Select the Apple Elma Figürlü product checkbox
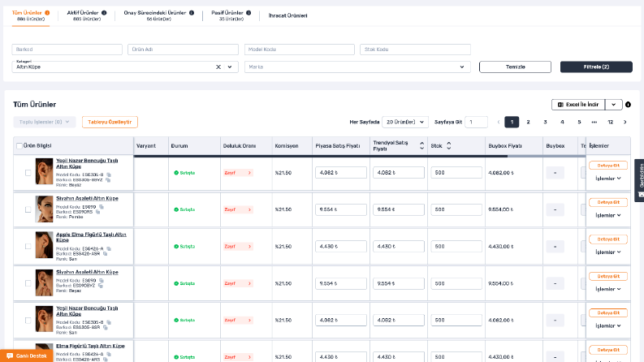Viewport: 644px width, 362px height. point(28,246)
